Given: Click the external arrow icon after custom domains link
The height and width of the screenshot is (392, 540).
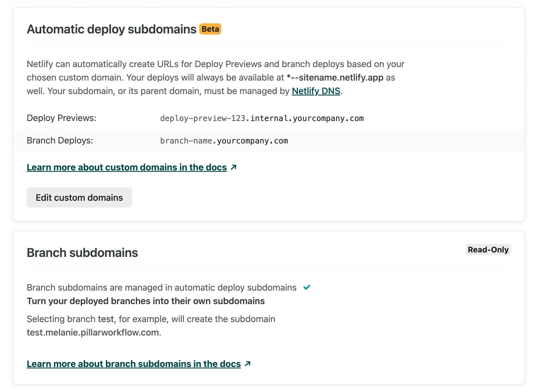Looking at the screenshot, I should click(233, 167).
